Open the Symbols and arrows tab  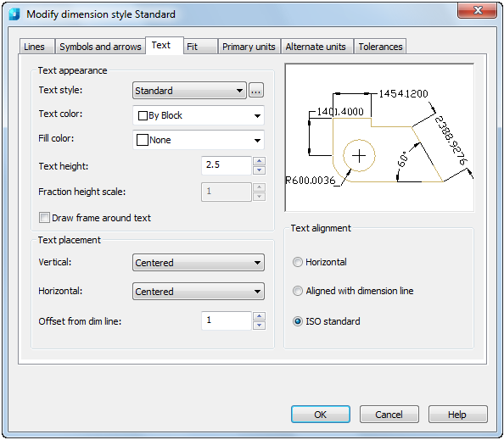click(x=100, y=47)
